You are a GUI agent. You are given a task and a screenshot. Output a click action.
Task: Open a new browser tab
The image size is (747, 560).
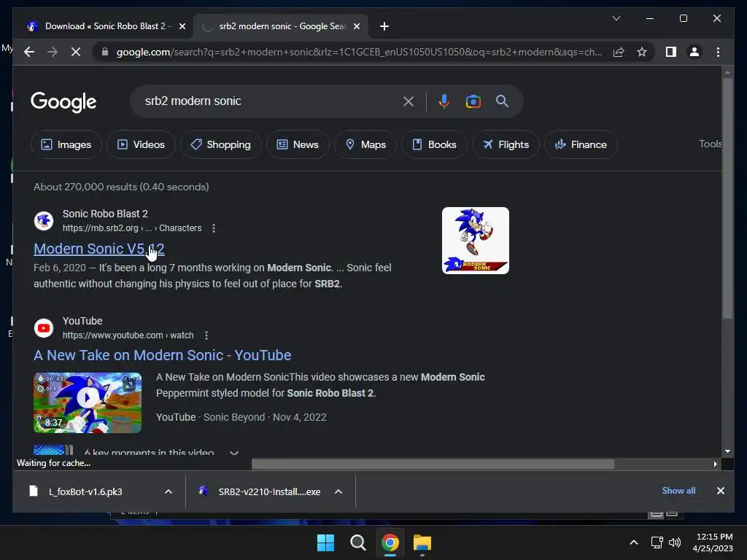click(x=384, y=26)
